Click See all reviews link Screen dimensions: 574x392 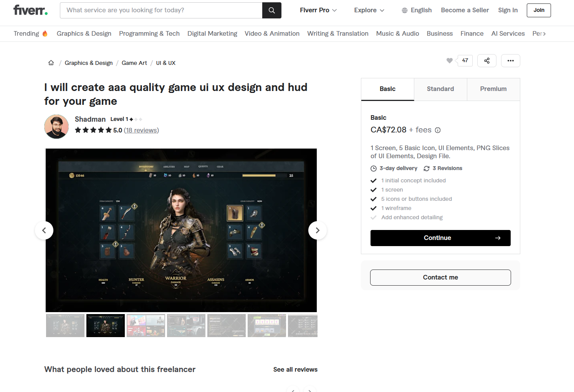point(295,370)
